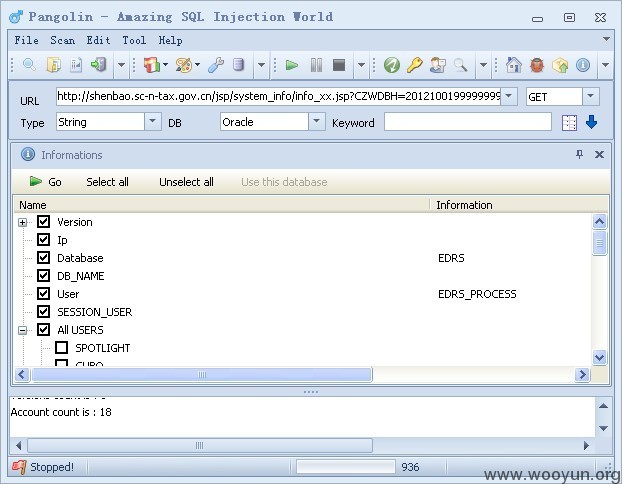The height and width of the screenshot is (484, 622).
Task: Open the GET method dropdown
Action: pyautogui.click(x=590, y=96)
